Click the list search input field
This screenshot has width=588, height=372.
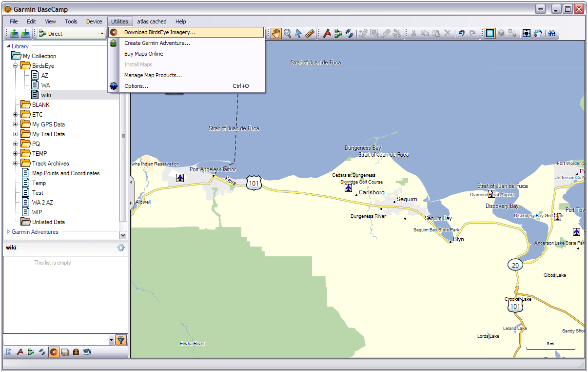(56, 340)
